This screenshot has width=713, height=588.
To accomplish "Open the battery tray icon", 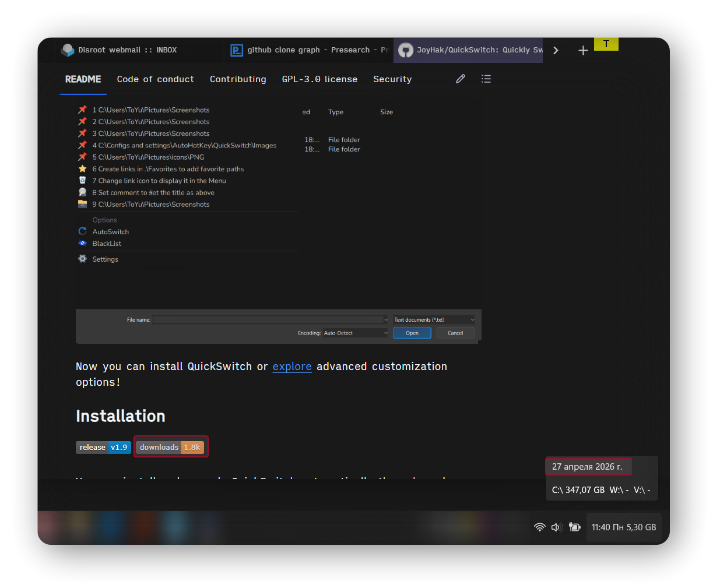I will (575, 527).
